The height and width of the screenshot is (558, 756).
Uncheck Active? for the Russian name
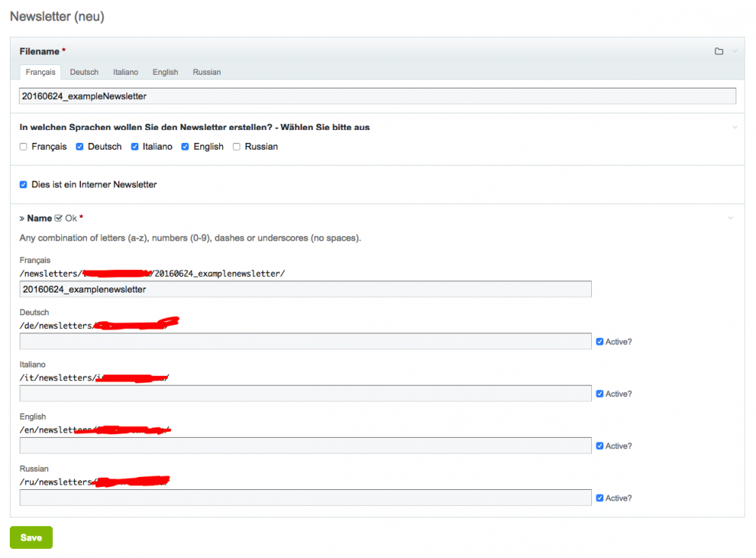[600, 498]
